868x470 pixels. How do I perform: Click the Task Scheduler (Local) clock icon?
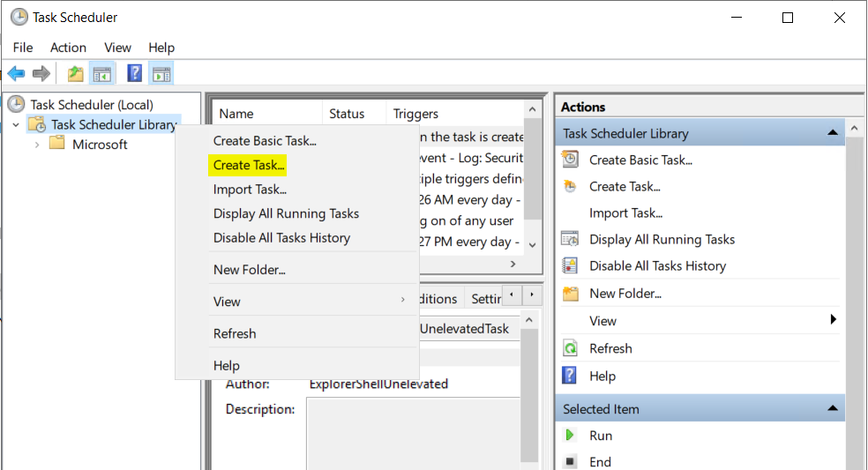17,104
